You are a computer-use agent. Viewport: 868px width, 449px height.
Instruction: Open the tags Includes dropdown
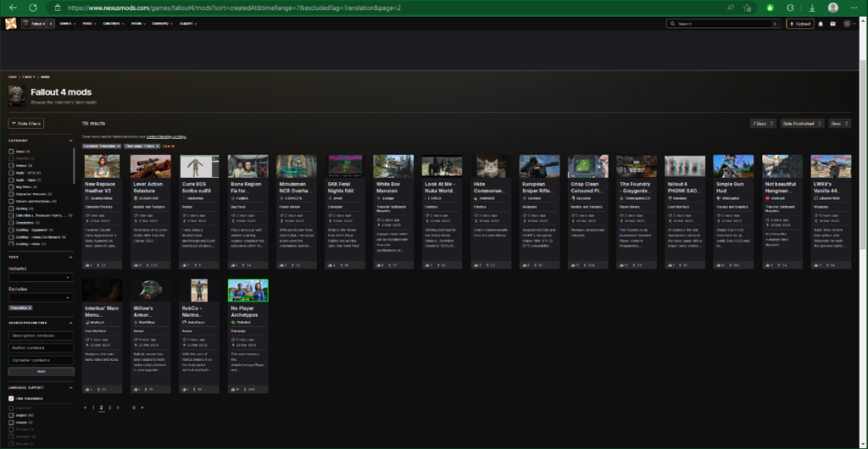[42, 277]
